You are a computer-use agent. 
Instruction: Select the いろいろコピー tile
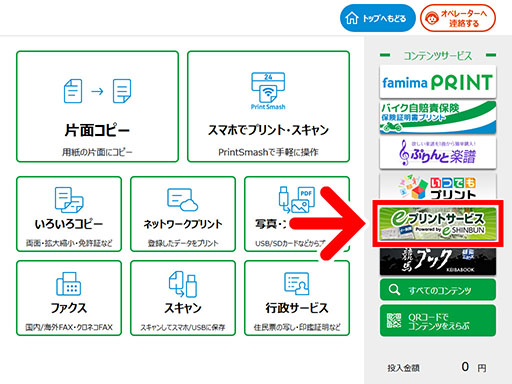point(69,214)
